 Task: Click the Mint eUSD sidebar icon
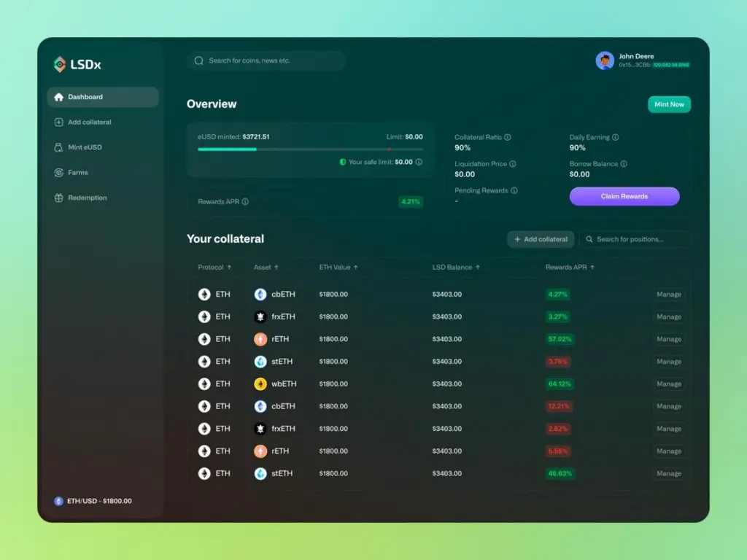point(58,147)
